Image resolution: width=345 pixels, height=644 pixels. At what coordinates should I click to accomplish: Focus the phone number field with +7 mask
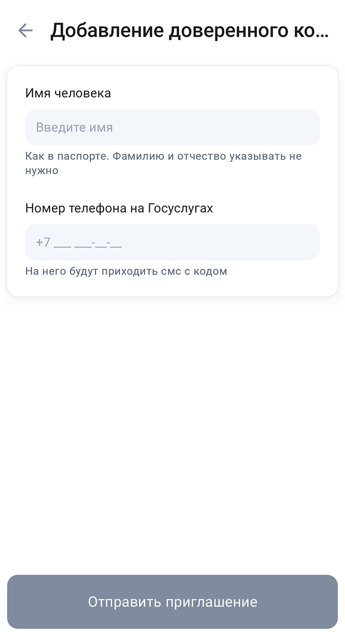click(172, 242)
